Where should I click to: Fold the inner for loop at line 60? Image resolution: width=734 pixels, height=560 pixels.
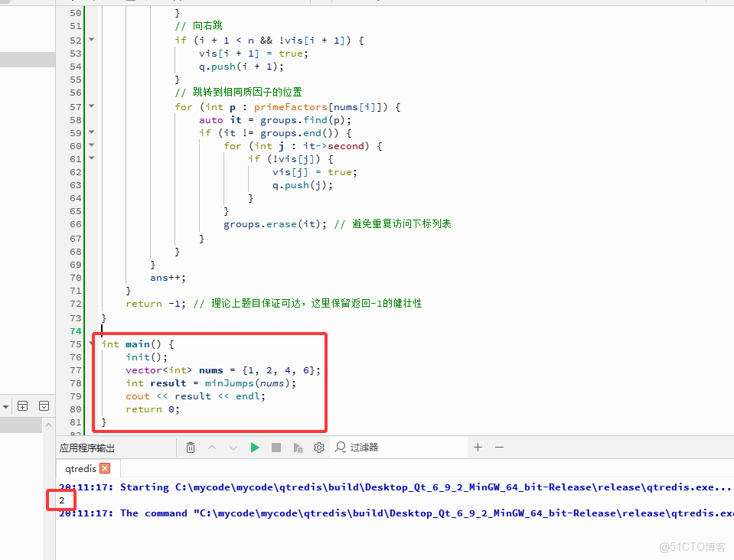92,145
